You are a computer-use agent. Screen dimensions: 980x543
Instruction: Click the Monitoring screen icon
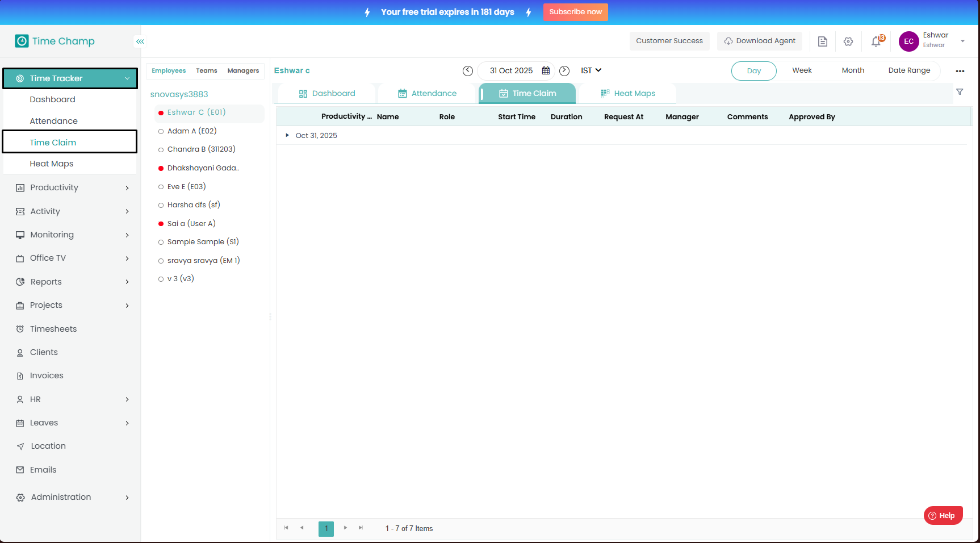(x=20, y=235)
